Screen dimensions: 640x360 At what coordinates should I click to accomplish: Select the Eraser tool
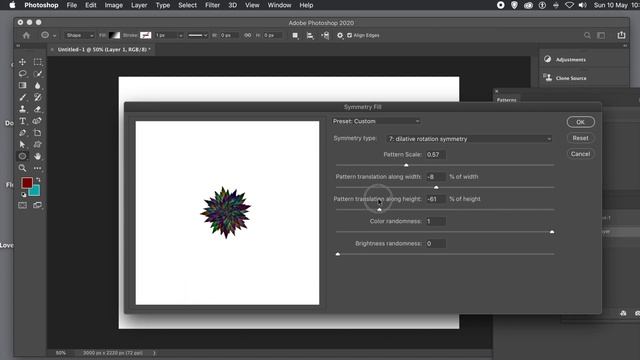(38, 109)
